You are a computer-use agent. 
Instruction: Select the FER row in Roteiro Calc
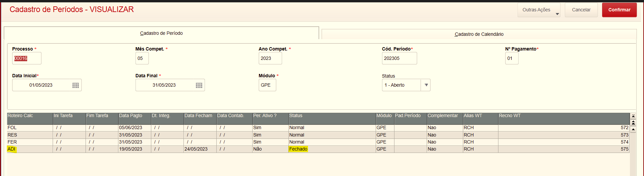30,142
